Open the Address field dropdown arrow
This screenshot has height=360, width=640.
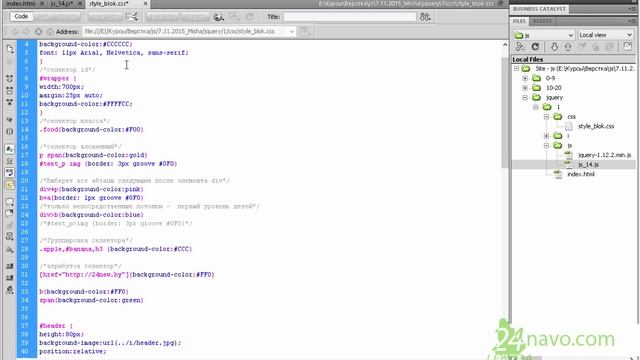292,31
